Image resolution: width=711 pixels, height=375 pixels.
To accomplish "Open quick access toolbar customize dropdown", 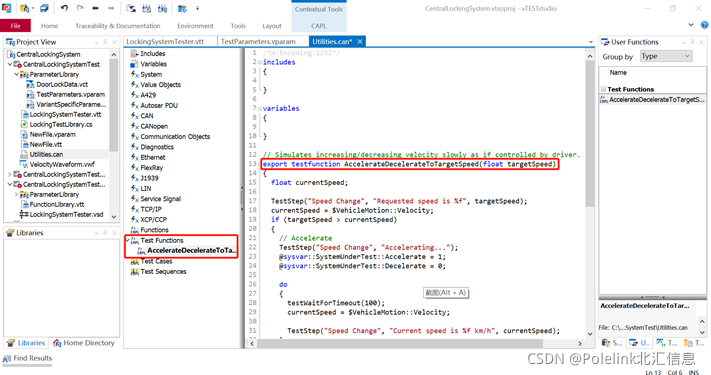I will tap(197, 8).
